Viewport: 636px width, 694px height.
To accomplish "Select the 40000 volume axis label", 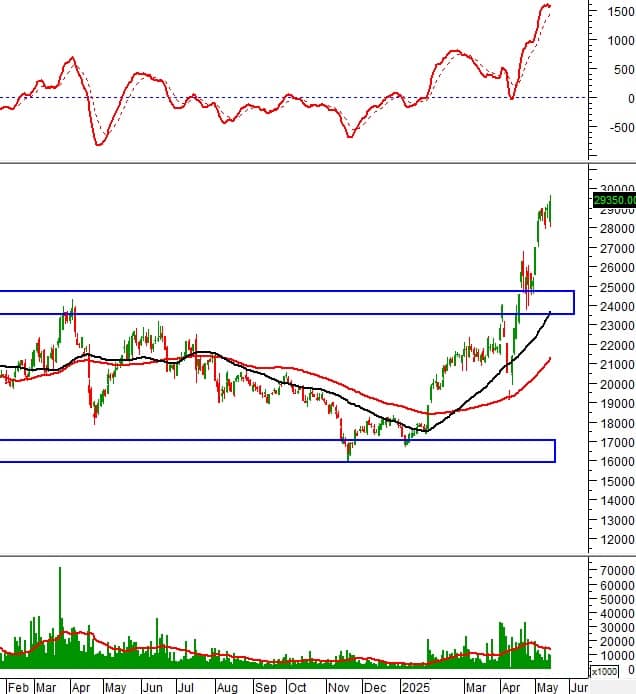I will [x=617, y=614].
